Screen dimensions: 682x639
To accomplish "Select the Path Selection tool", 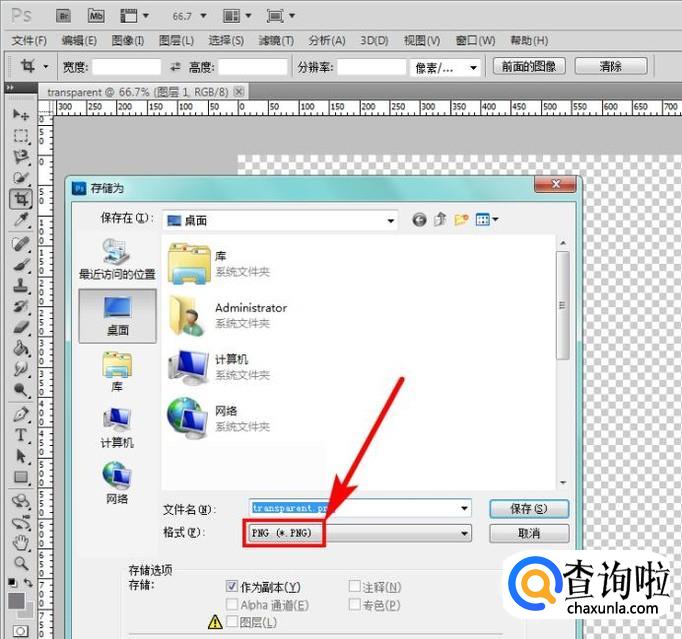I will click(20, 456).
